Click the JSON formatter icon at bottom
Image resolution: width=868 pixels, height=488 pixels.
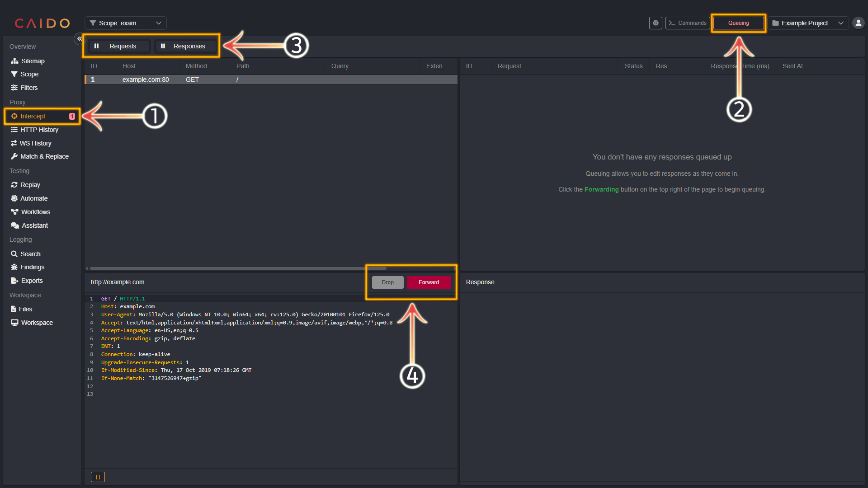pyautogui.click(x=98, y=477)
